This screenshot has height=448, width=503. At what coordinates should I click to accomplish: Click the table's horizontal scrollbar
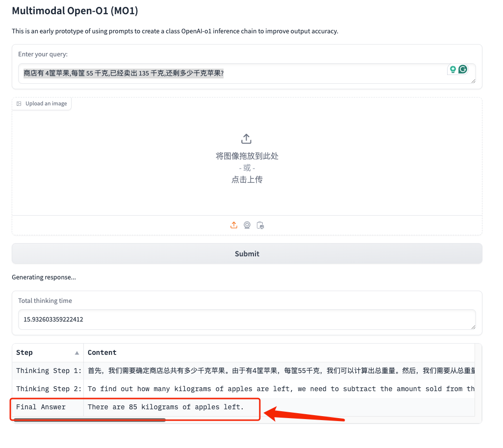pos(90,420)
